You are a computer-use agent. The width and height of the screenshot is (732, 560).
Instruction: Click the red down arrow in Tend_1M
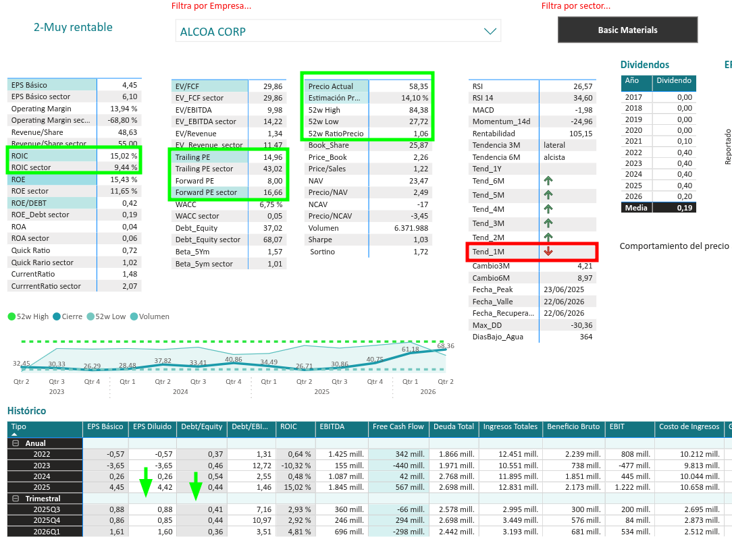point(548,251)
